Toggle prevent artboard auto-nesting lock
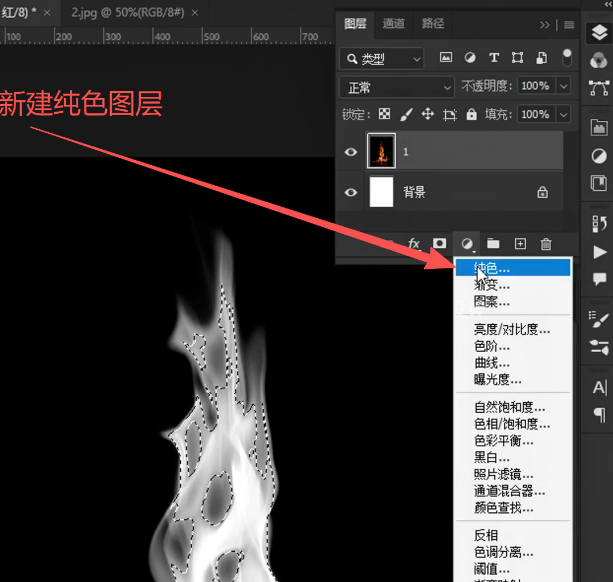This screenshot has height=582, width=613. pos(450,115)
